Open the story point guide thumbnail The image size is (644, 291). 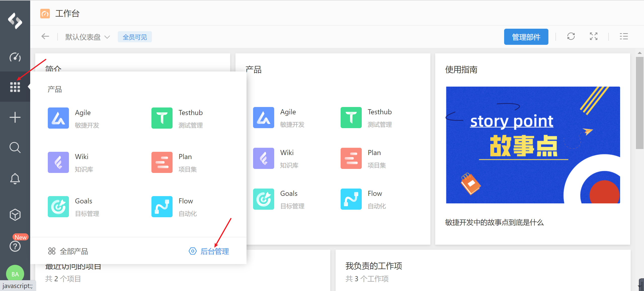pyautogui.click(x=533, y=145)
